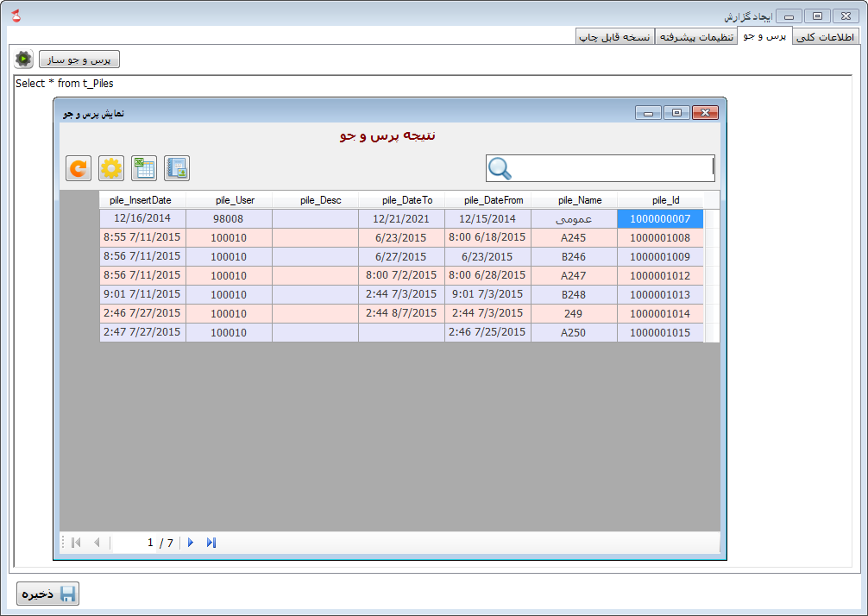Image resolution: width=868 pixels, height=616 pixels.
Task: Click the A247 name cell
Action: click(x=574, y=275)
